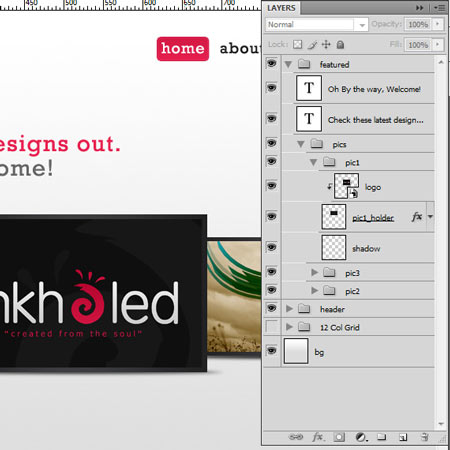The width and height of the screenshot is (450, 450).
Task: Select the pic1_holder layer name
Action: tap(373, 218)
